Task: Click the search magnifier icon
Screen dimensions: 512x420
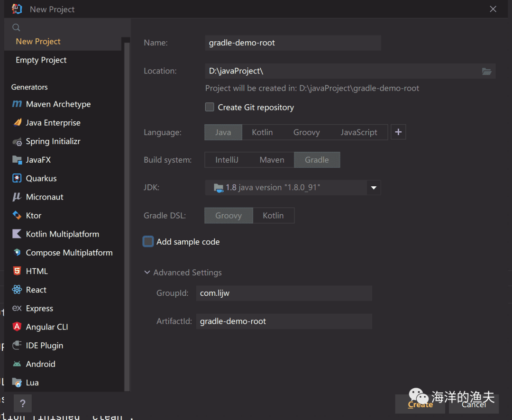Action: (x=16, y=27)
